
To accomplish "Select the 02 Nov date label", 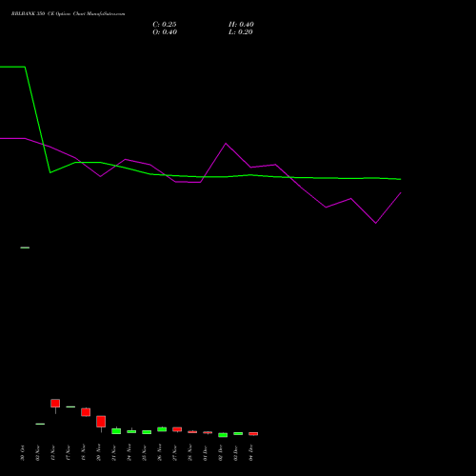I will pyautogui.click(x=37, y=453).
